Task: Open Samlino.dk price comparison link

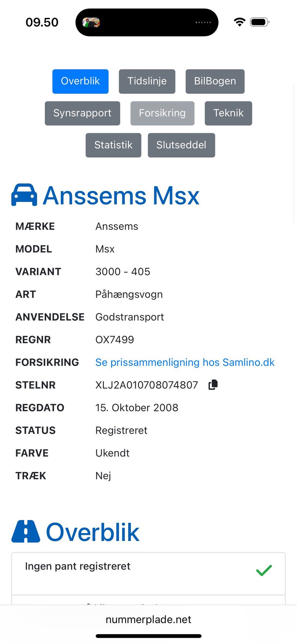Action: 185,362
